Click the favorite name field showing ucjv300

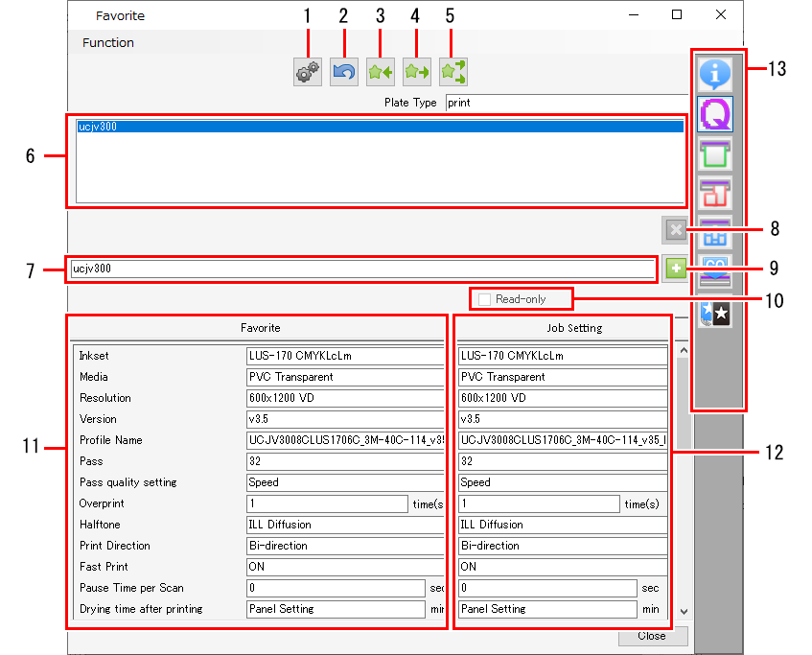288,269
